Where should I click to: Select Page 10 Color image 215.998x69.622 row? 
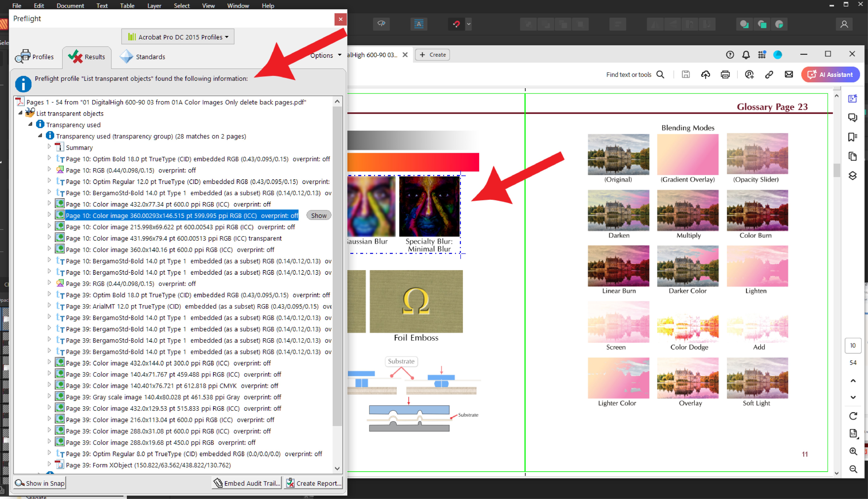pos(180,227)
